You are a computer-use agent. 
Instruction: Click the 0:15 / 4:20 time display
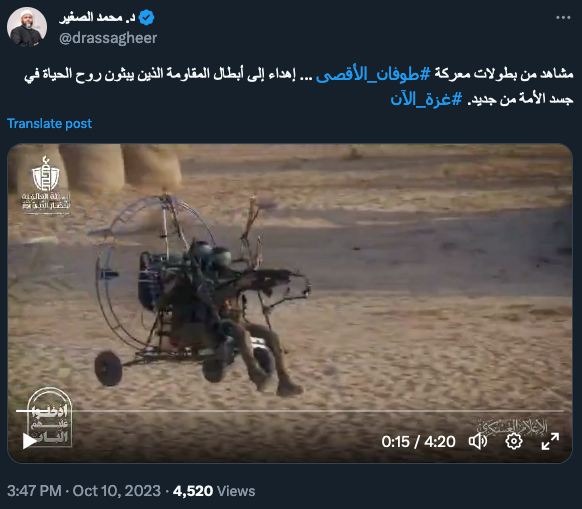(x=418, y=441)
